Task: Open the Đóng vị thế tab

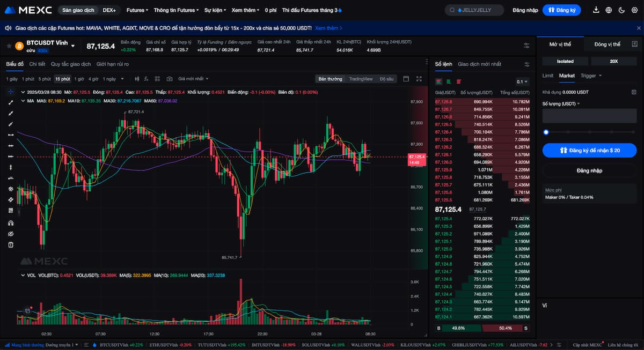Action: point(607,44)
